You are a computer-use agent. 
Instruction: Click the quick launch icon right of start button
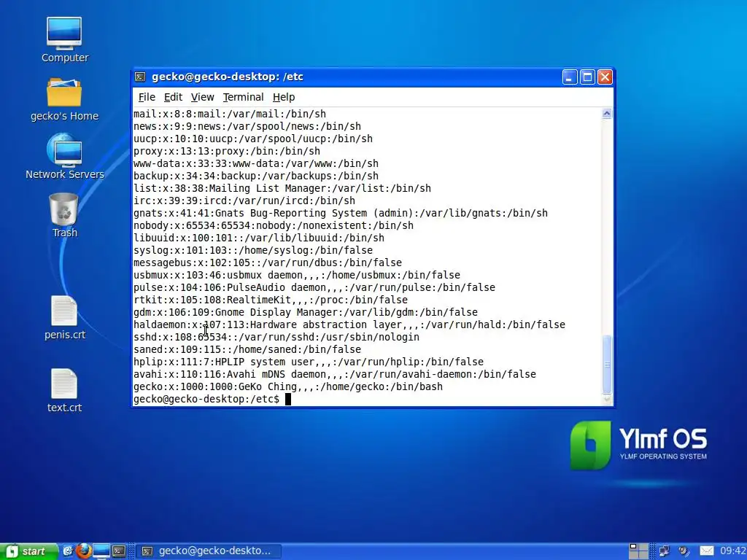point(68,551)
